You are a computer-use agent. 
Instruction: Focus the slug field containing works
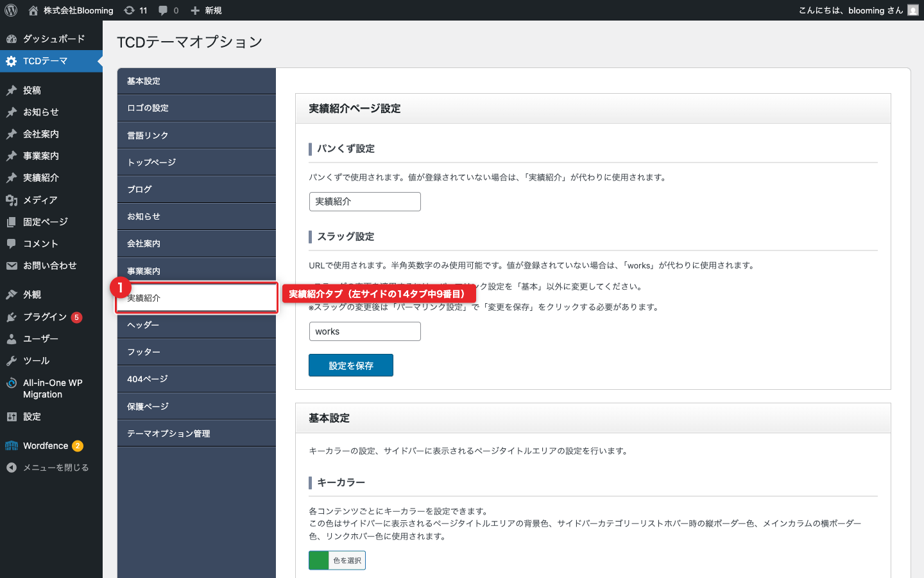click(365, 331)
